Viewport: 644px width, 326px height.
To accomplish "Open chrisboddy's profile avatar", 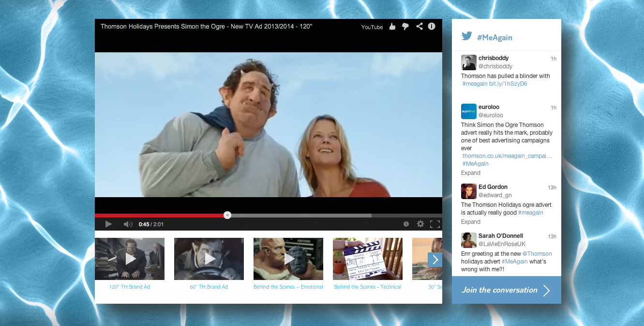I will [x=469, y=62].
